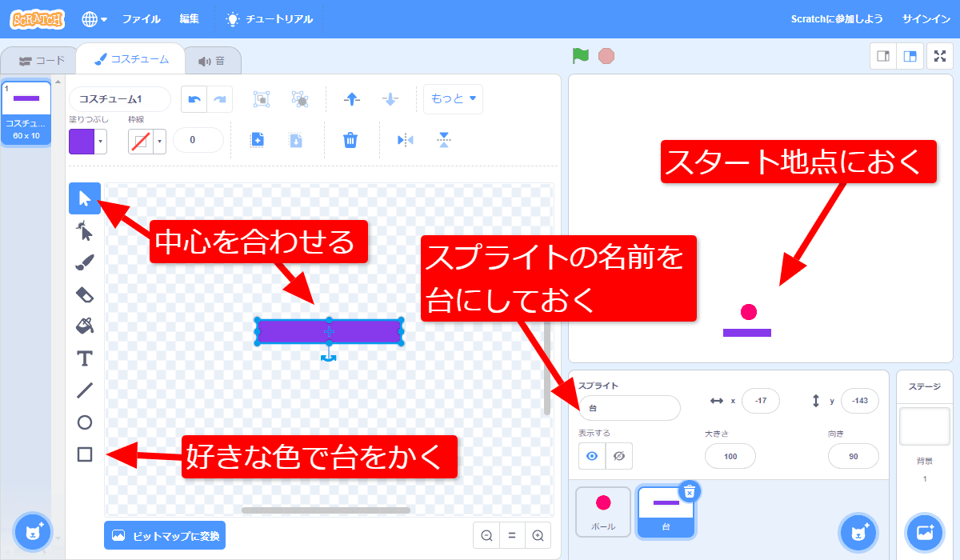Click the サインイン link
Image resolution: width=960 pixels, height=560 pixels.
click(x=926, y=18)
